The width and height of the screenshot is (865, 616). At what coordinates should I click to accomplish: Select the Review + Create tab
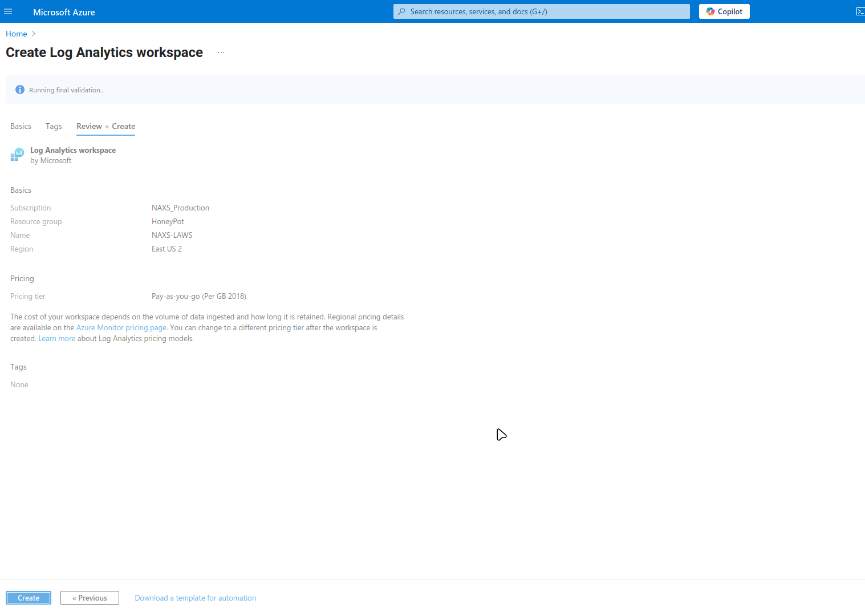coord(105,126)
